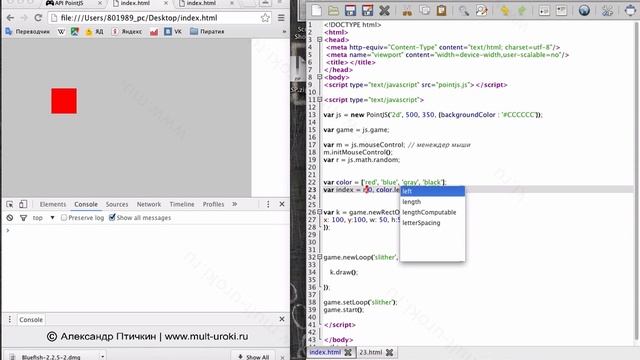
Task: Switch to the API PointJS browser tab
Action: [73, 3]
